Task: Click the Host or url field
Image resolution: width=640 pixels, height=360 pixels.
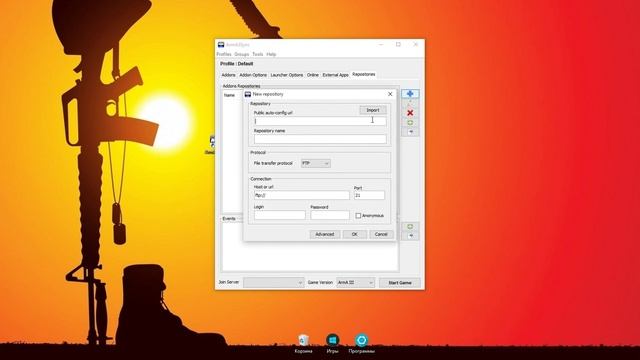Action: click(x=302, y=196)
